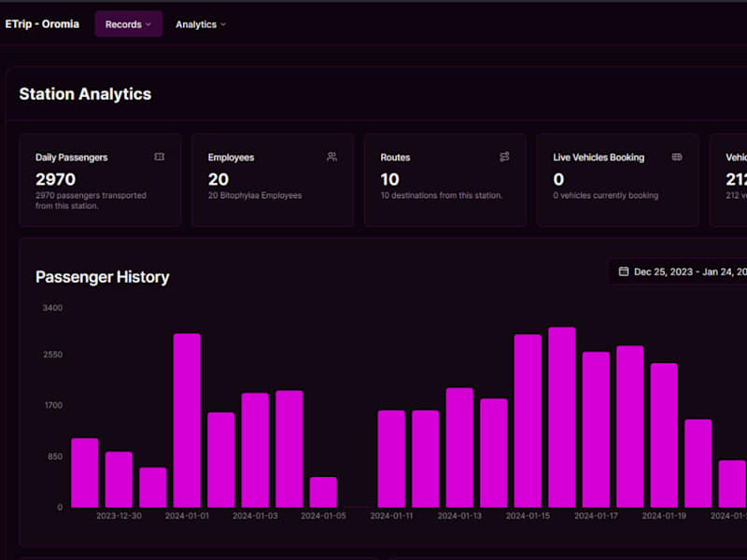Select the bar for 2024-01-13

click(x=459, y=448)
